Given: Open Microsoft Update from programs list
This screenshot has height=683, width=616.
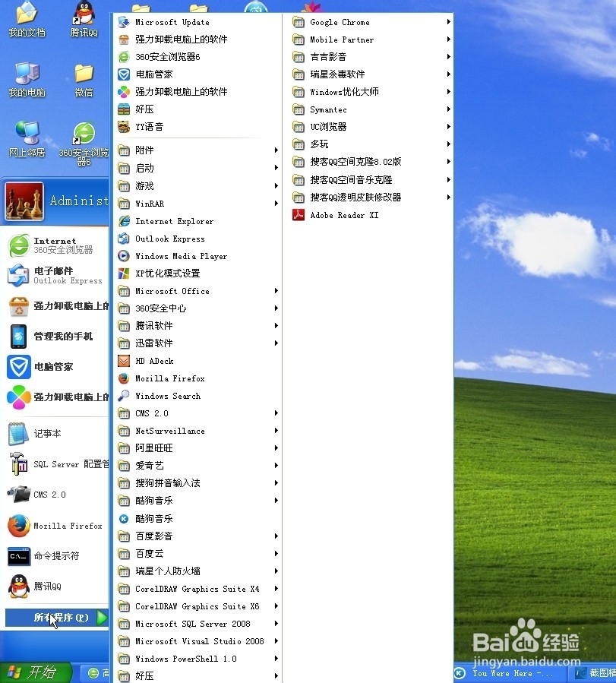Looking at the screenshot, I should 197,22.
